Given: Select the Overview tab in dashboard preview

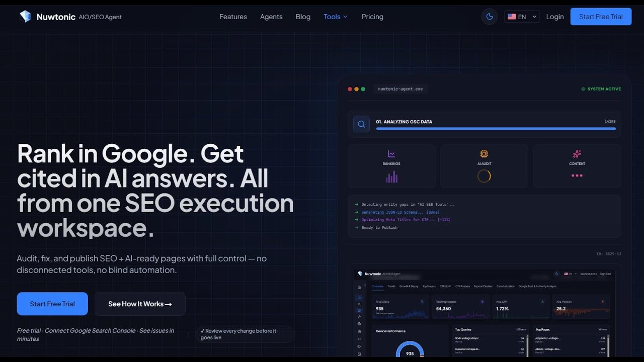Looking at the screenshot, I should tap(378, 286).
